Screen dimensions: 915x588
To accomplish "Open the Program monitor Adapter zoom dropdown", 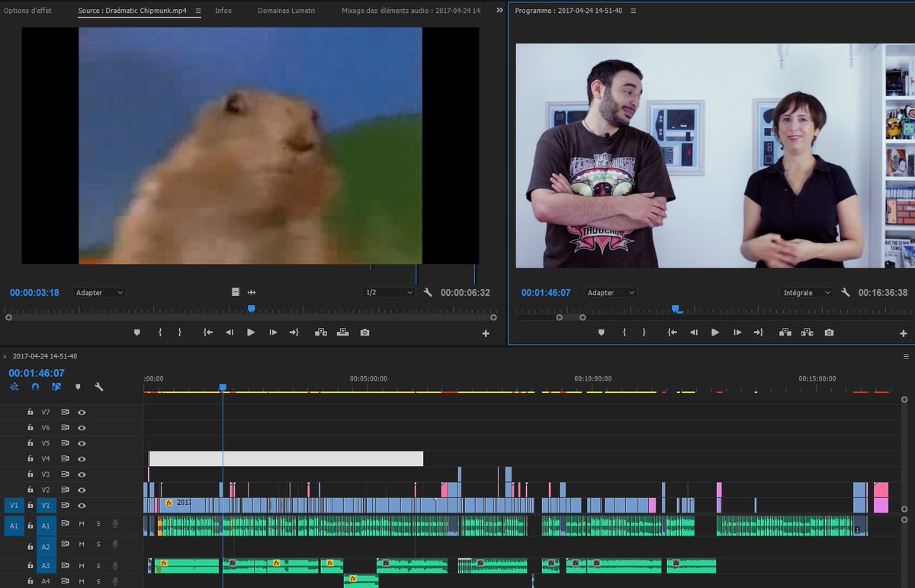I will pos(611,292).
